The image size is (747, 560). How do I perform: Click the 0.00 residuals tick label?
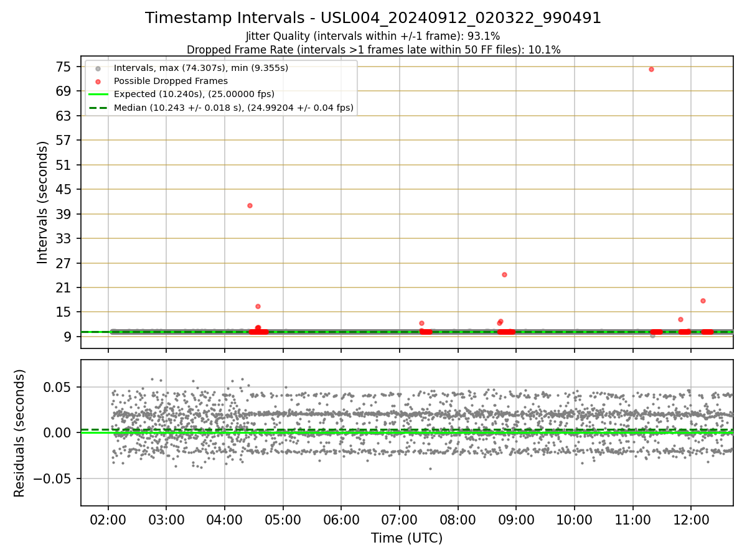click(57, 432)
